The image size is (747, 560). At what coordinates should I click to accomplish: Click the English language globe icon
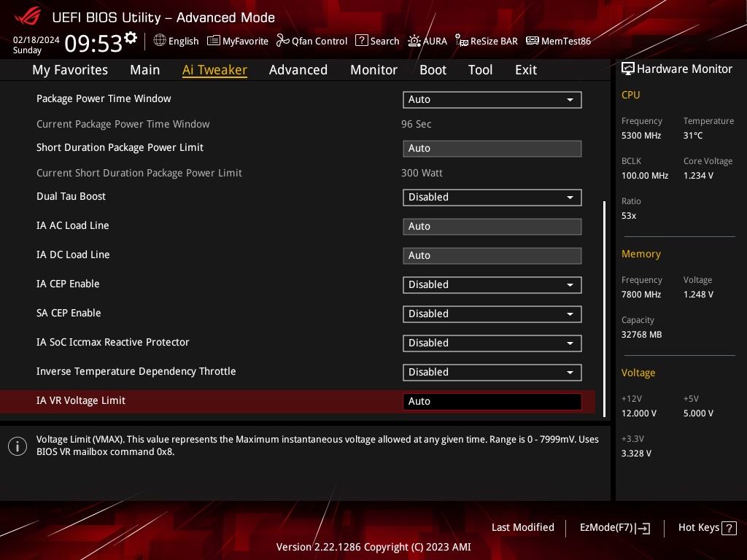(x=160, y=41)
